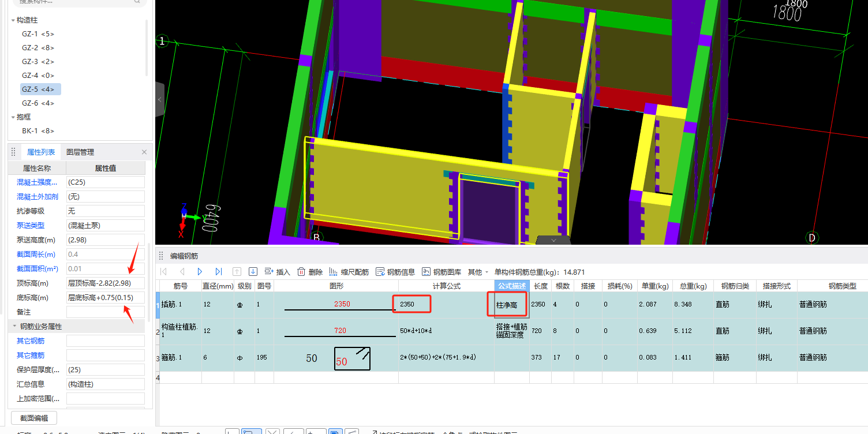Edit 抗渗等级 value field
The width and height of the screenshot is (868, 434).
pos(106,211)
